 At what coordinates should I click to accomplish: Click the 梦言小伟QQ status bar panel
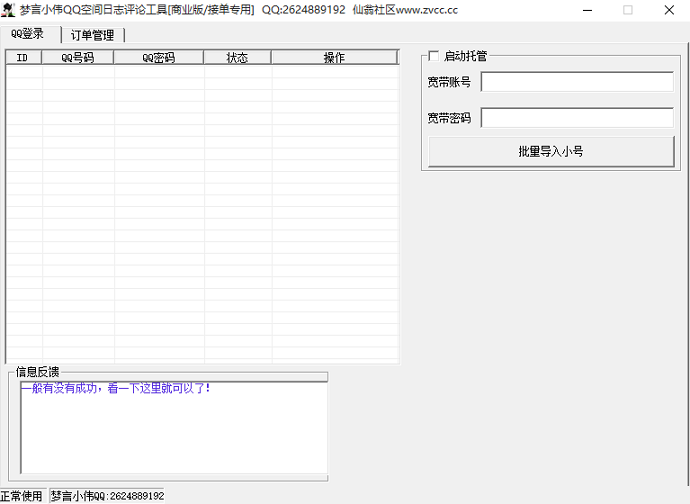[107, 496]
